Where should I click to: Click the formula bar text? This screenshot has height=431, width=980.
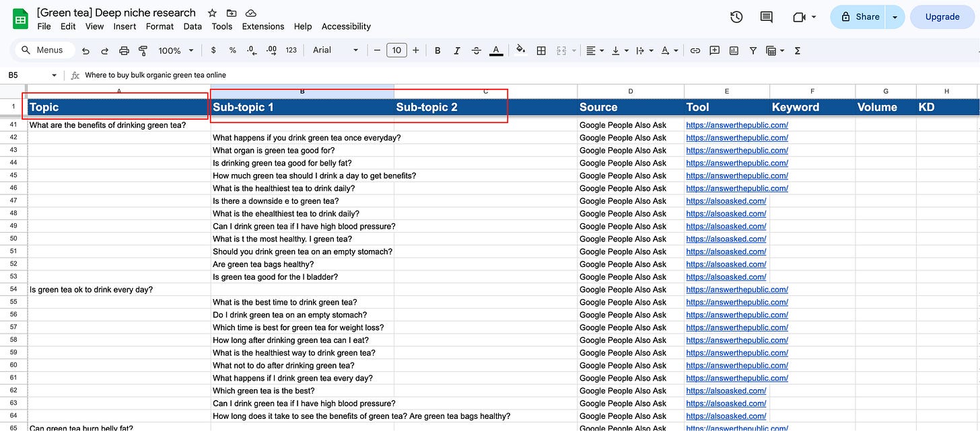pyautogui.click(x=155, y=75)
